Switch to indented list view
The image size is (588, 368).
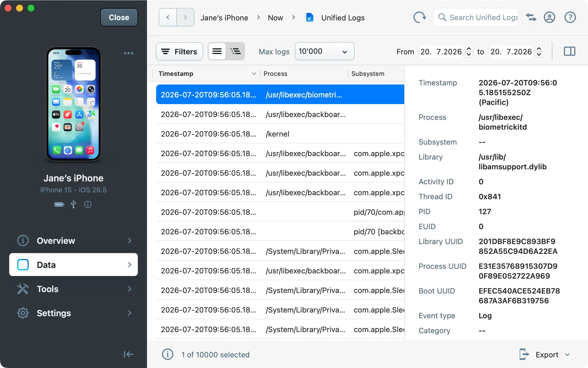[235, 51]
